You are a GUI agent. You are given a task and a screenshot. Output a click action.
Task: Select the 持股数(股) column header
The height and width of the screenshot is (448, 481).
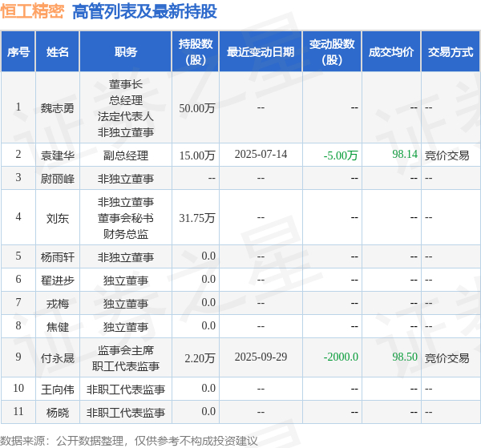[x=196, y=51]
